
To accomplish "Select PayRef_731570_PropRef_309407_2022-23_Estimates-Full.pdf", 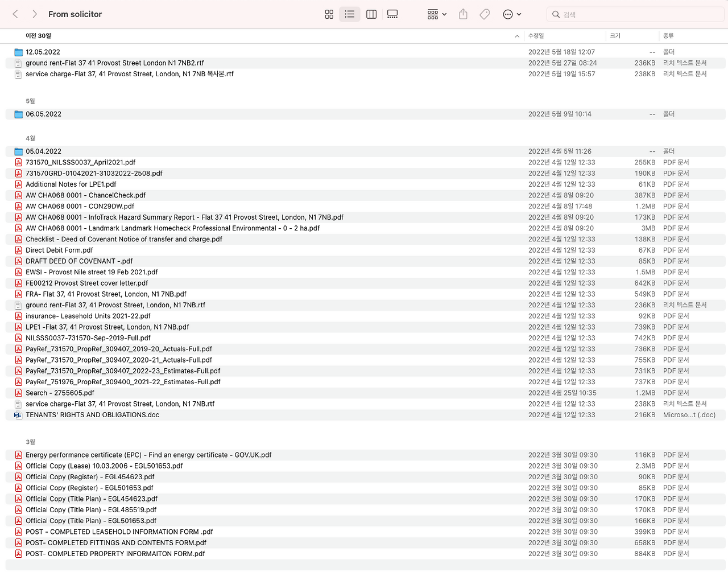I will click(123, 371).
